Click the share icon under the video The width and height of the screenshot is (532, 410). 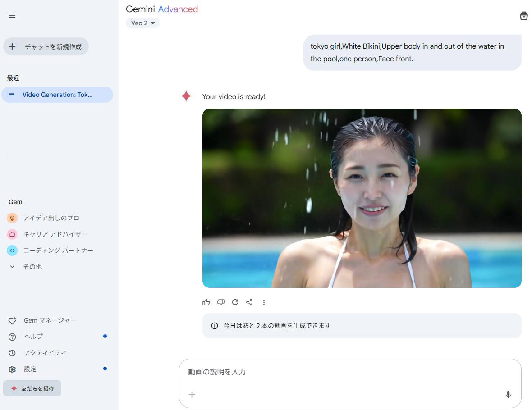pos(249,302)
